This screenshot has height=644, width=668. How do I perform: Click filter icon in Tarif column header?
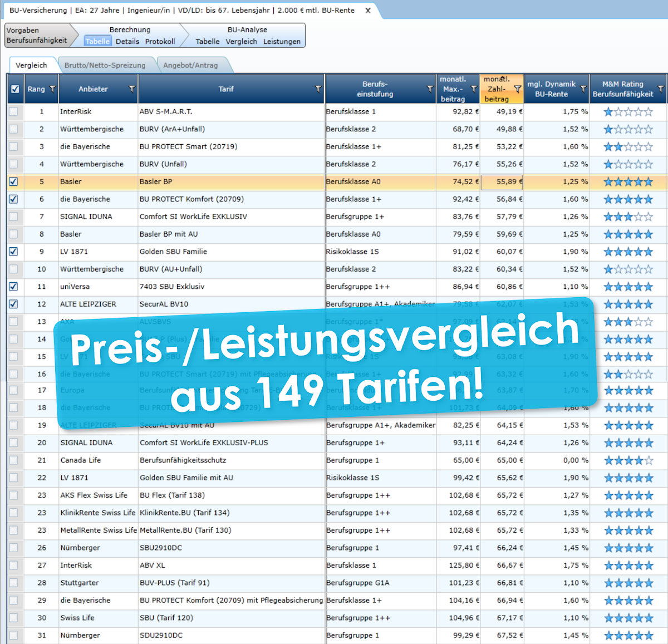pyautogui.click(x=318, y=89)
